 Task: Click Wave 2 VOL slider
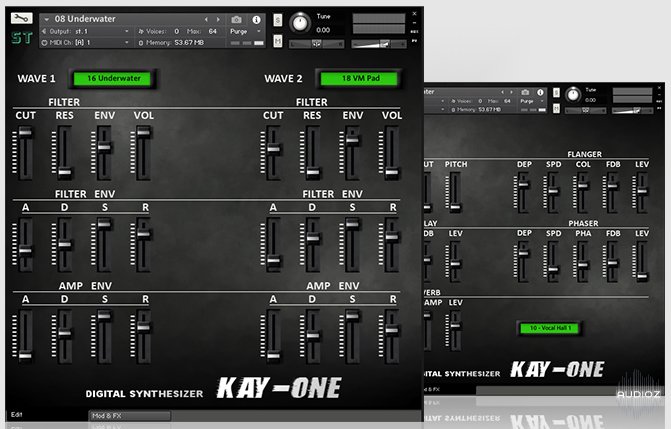pos(392,152)
